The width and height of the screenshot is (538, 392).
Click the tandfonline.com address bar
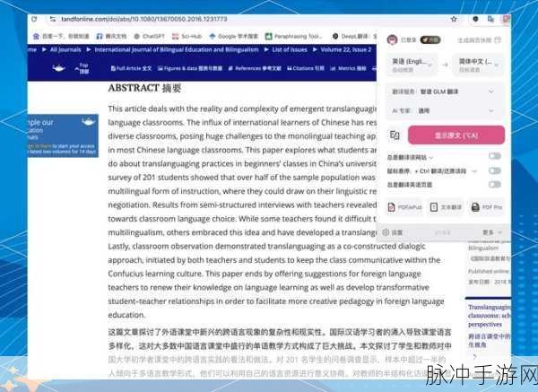pos(144,19)
